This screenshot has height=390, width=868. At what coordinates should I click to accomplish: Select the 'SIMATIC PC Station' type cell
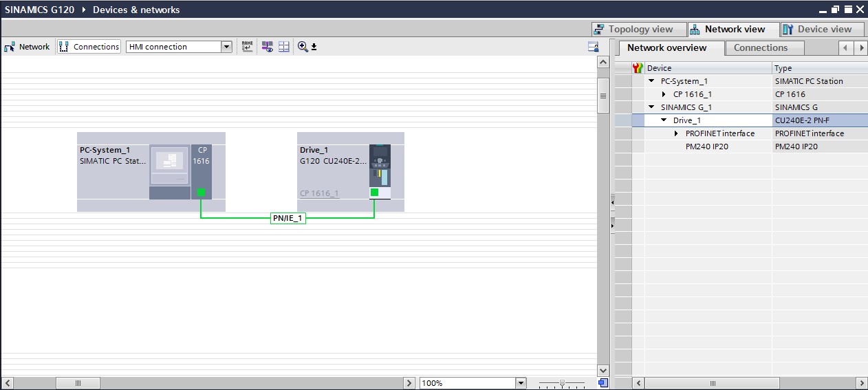820,81
